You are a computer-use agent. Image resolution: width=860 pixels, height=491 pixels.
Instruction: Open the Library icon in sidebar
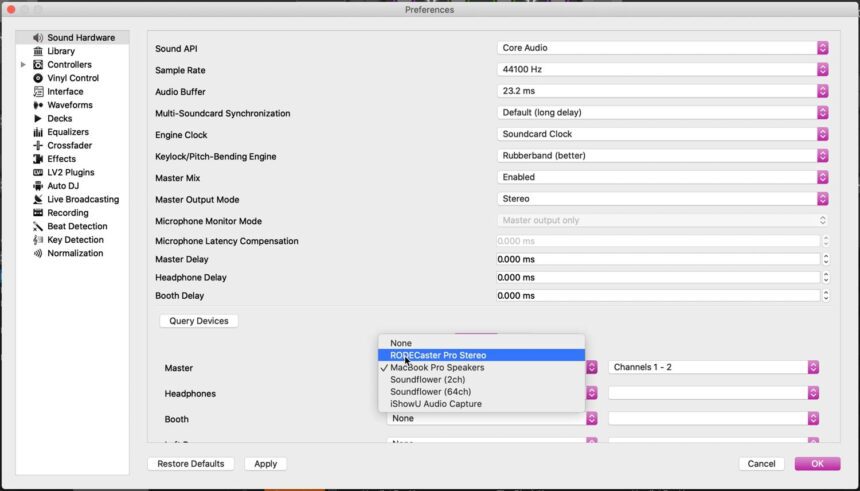tap(38, 51)
